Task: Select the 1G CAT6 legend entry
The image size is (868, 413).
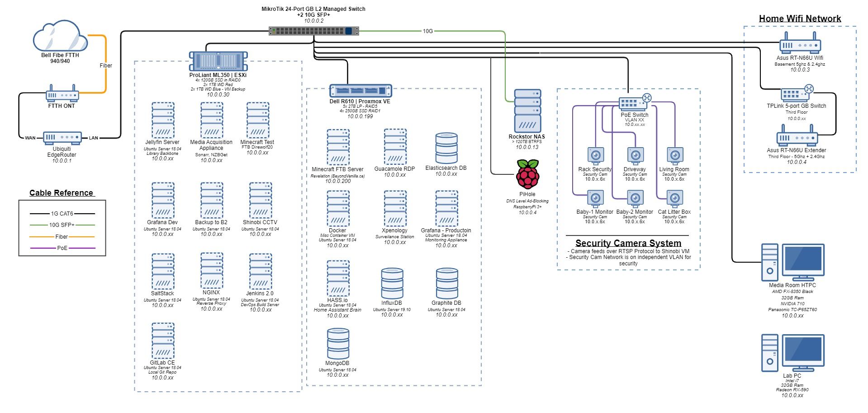Action: pos(62,213)
